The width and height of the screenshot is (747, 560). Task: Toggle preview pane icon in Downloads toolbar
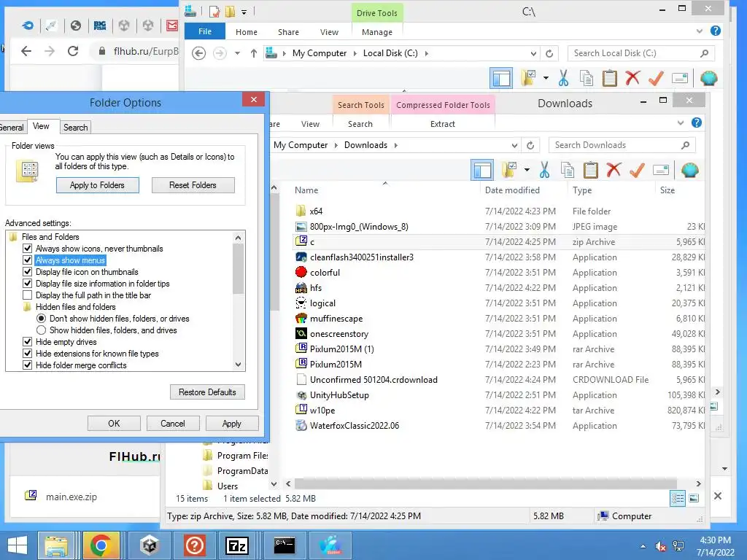click(482, 170)
